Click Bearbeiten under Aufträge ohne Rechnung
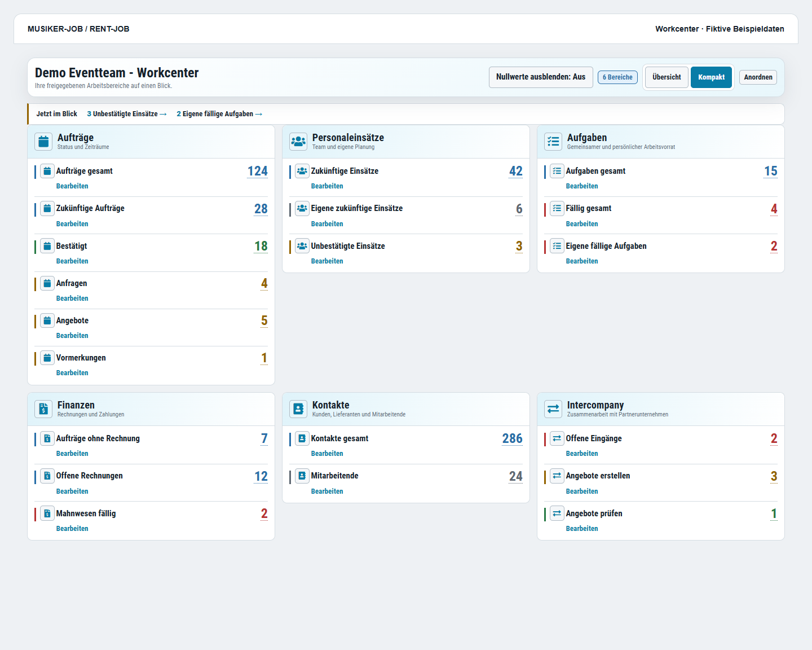 [x=72, y=454]
